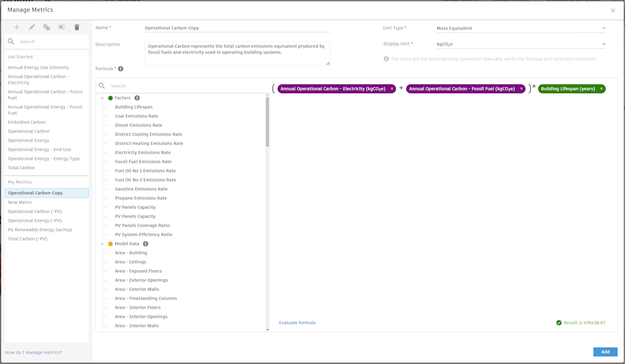626x364 pixels.
Task: Click the rename metric icon
Action: [x=61, y=27]
